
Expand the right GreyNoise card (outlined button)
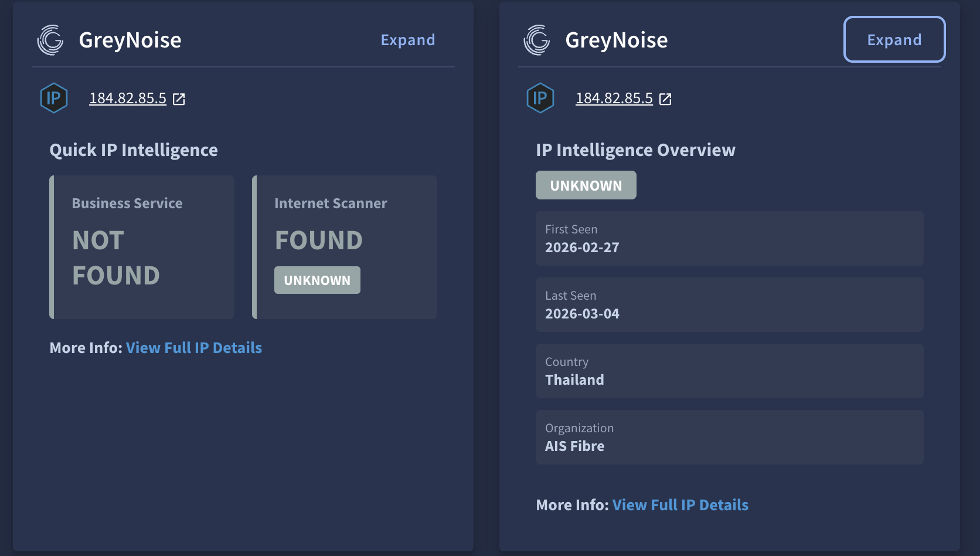tap(894, 39)
